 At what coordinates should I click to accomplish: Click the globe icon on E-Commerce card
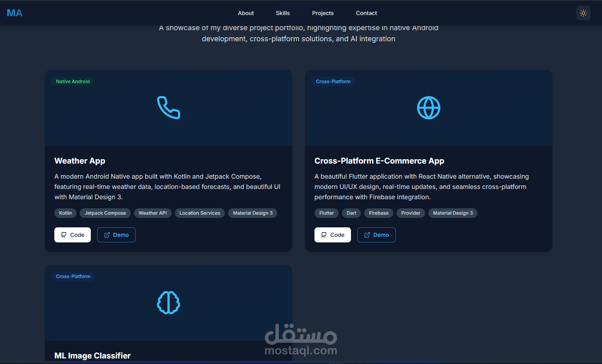pyautogui.click(x=429, y=108)
